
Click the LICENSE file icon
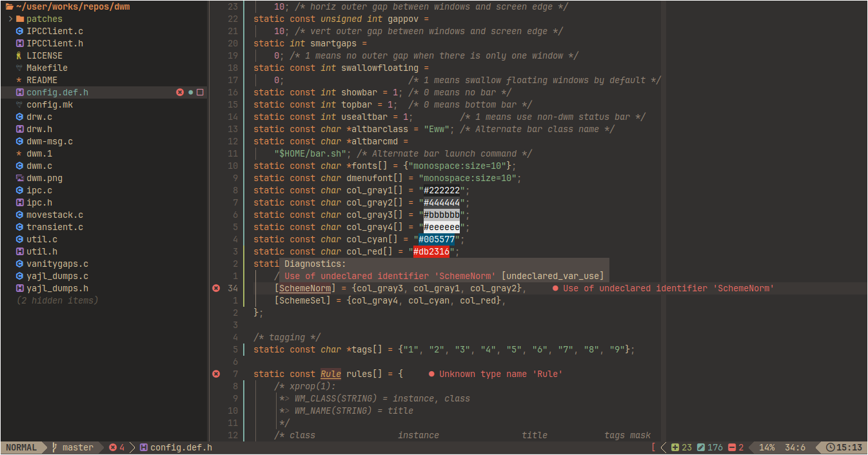pos(20,55)
